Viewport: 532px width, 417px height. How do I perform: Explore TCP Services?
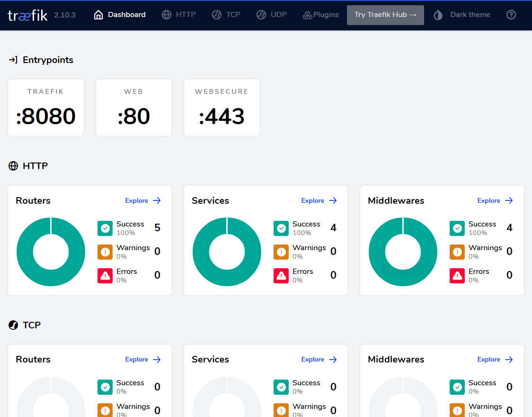pos(319,359)
